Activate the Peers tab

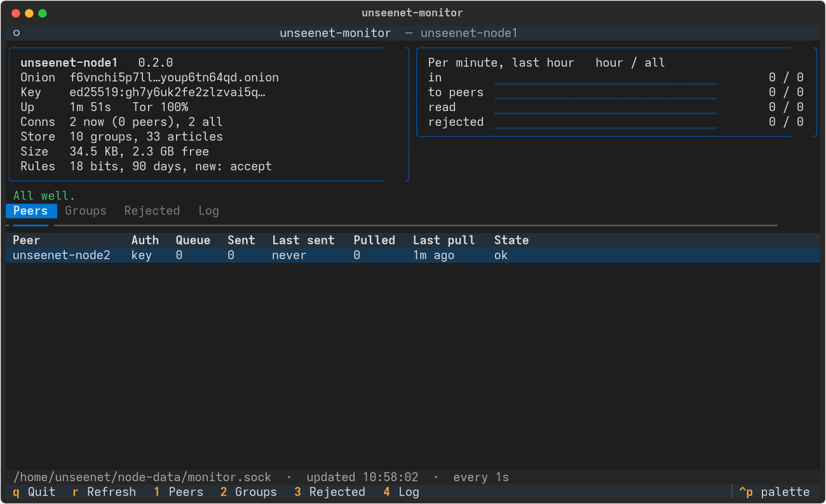coord(30,211)
